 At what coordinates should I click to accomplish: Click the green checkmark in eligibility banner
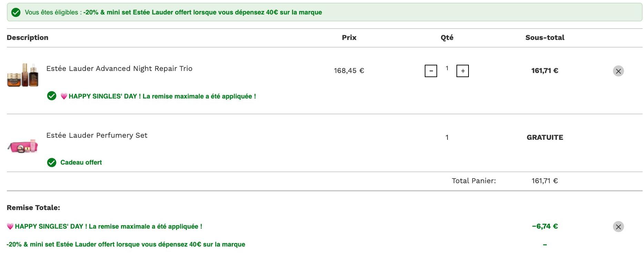click(16, 12)
